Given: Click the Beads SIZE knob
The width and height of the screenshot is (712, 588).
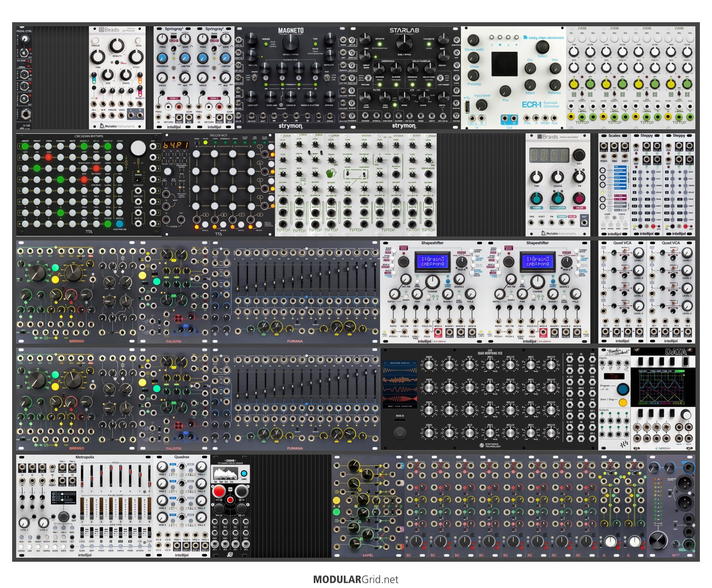Looking at the screenshot, I should coord(108,74).
